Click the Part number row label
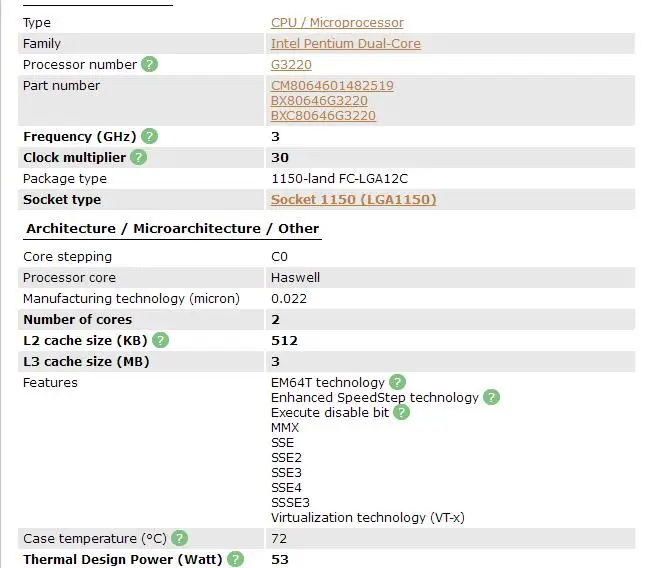 click(x=61, y=86)
